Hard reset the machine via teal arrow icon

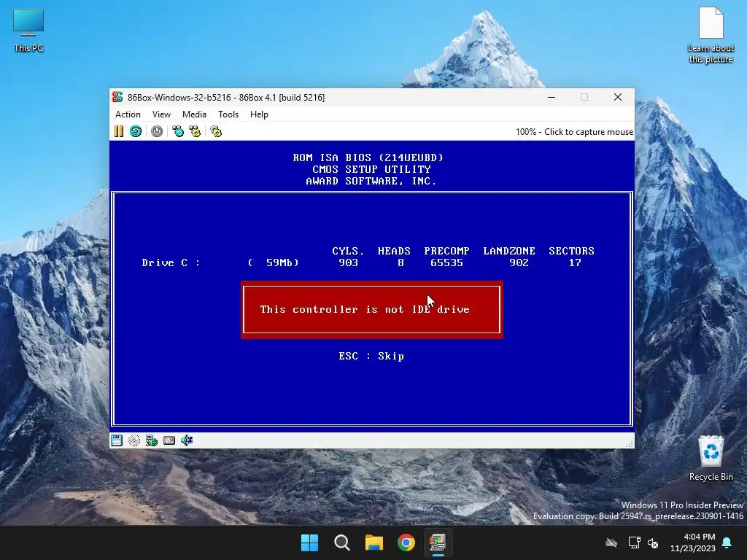click(x=136, y=131)
